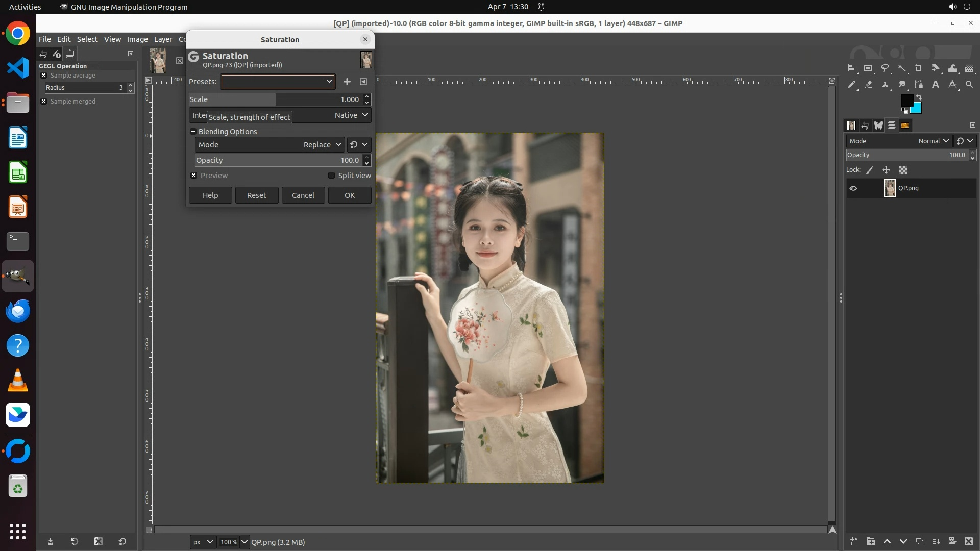Click OK in the Saturation dialog

coord(350,195)
